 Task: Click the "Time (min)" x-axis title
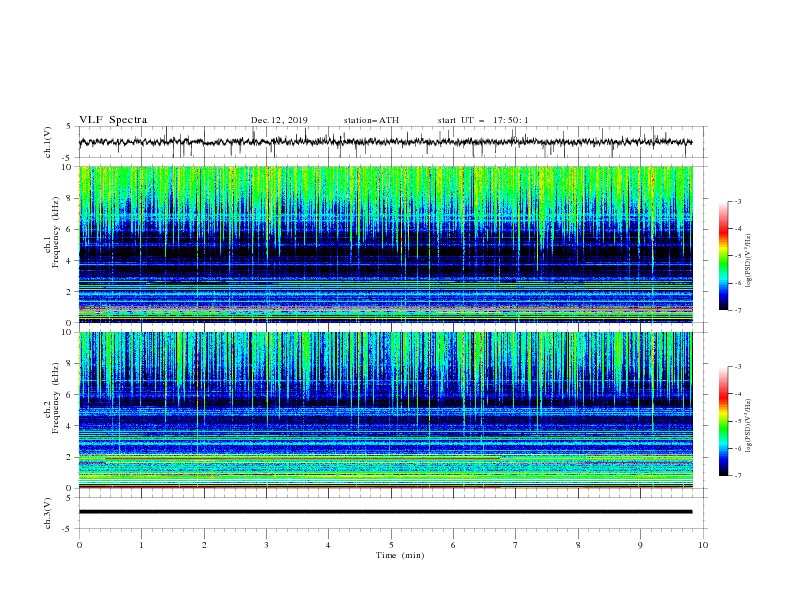pyautogui.click(x=400, y=555)
